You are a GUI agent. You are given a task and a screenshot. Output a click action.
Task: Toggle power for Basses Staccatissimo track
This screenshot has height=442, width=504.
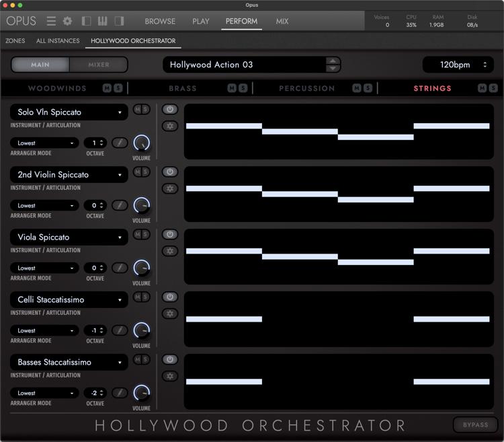[x=170, y=359]
